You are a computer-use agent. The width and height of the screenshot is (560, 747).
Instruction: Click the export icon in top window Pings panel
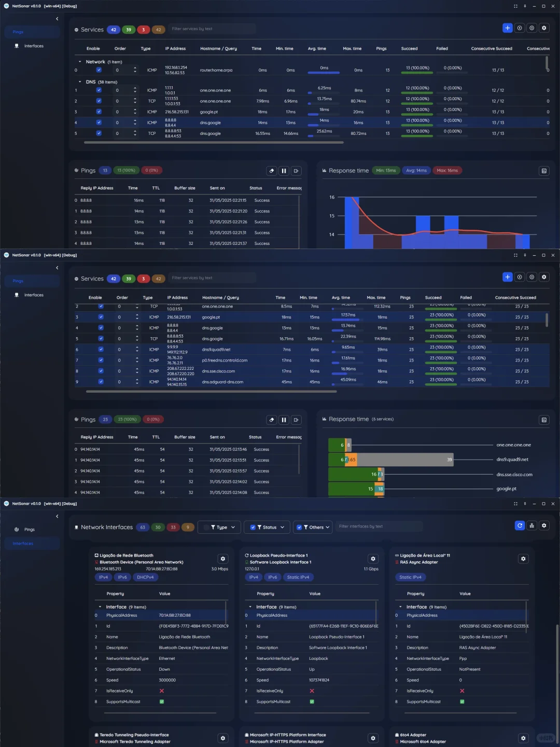[296, 171]
